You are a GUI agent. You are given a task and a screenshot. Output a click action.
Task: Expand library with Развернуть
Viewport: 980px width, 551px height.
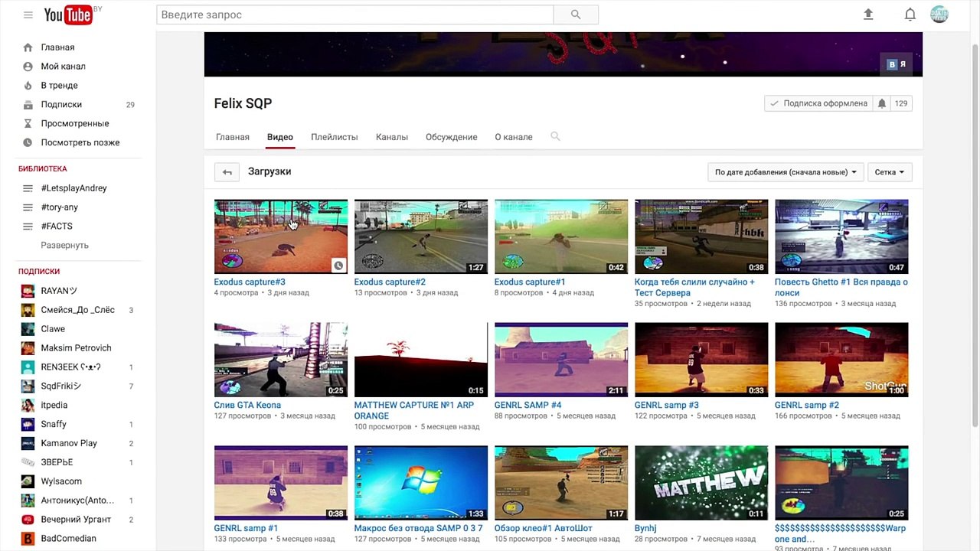[65, 246]
